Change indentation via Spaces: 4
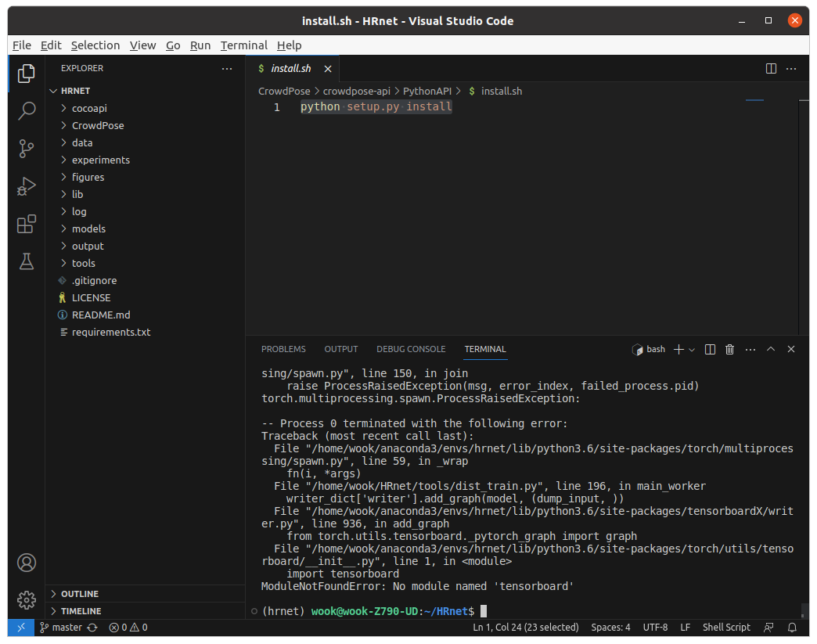 (610, 628)
